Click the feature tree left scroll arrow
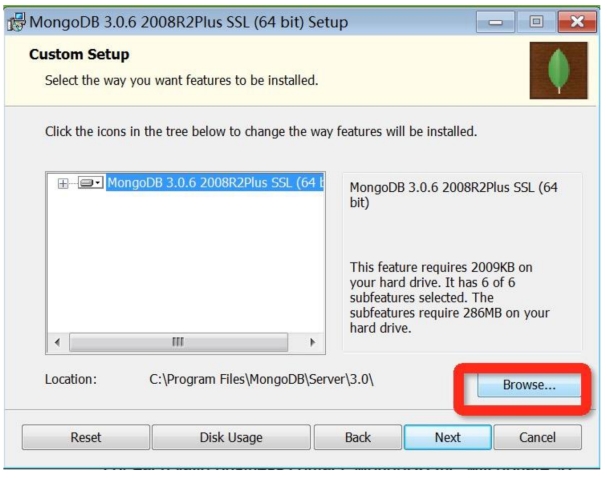The image size is (607, 478). click(x=57, y=342)
